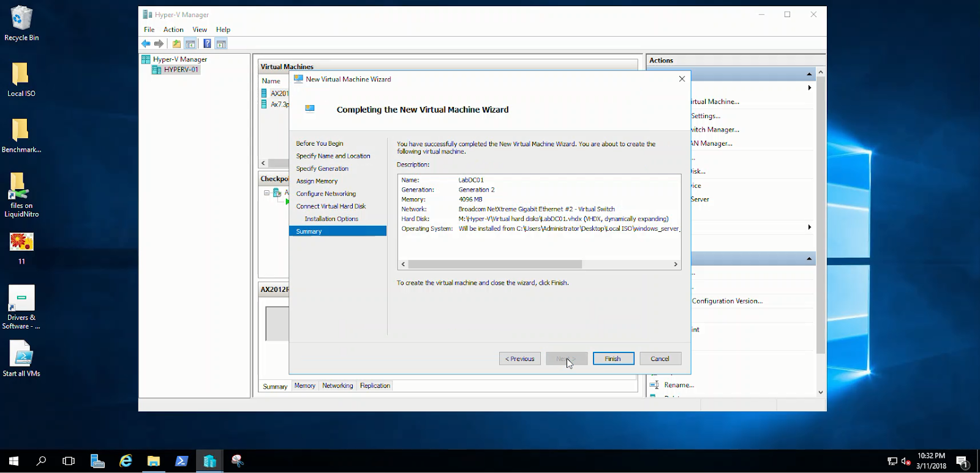
Task: Open the files on LiquidNitro shortcut
Action: [x=21, y=195]
